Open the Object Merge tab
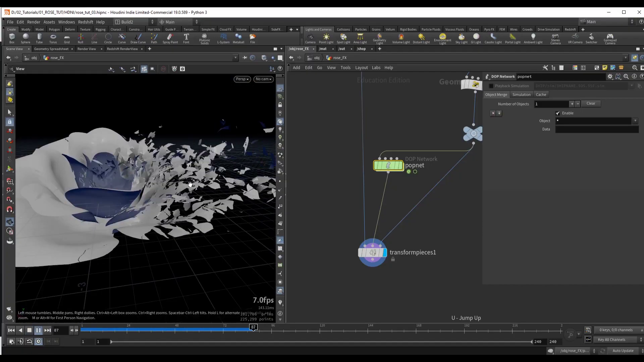Screen dimensions: 644x362 coord(496,95)
